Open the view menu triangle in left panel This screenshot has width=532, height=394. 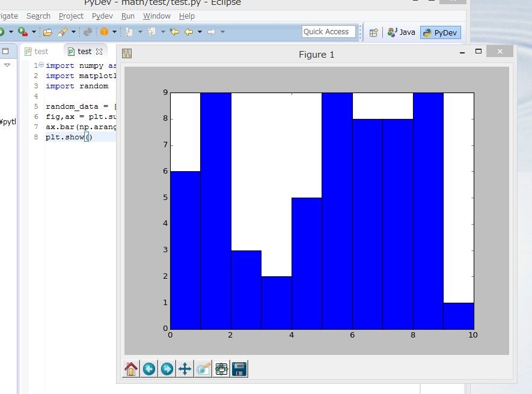point(7,65)
